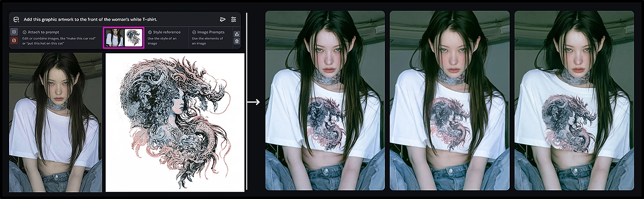Image resolution: width=644 pixels, height=199 pixels.
Task: Select the Style reference option
Action: tap(167, 38)
